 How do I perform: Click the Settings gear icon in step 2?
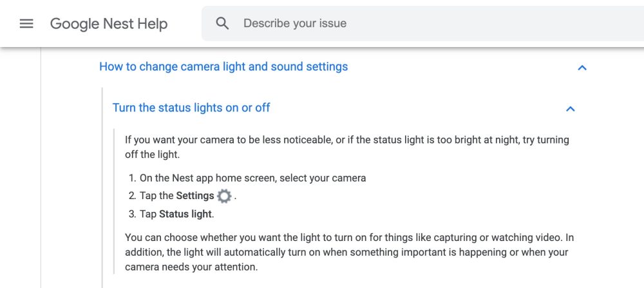[x=224, y=196]
